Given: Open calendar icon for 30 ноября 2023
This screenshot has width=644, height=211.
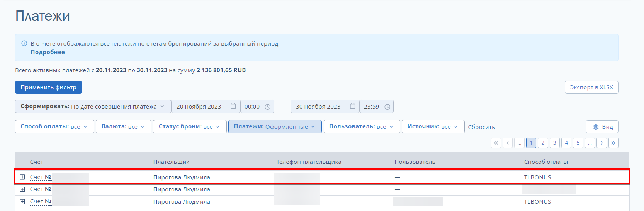Looking at the screenshot, I should coord(353,106).
